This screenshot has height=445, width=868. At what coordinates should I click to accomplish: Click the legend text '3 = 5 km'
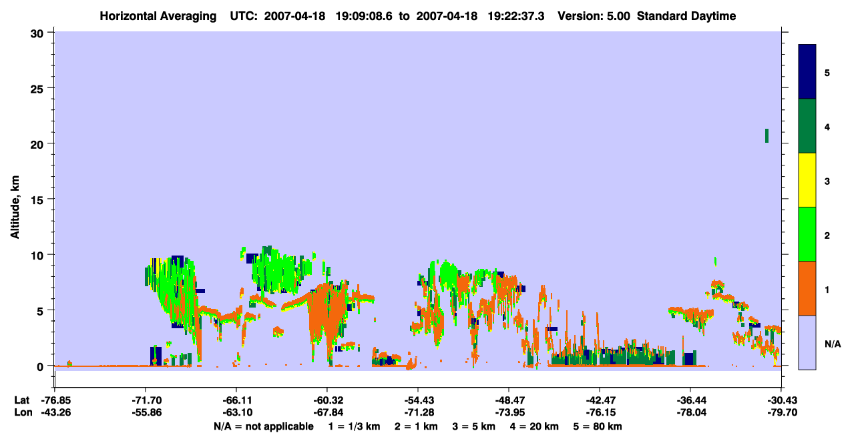[474, 426]
